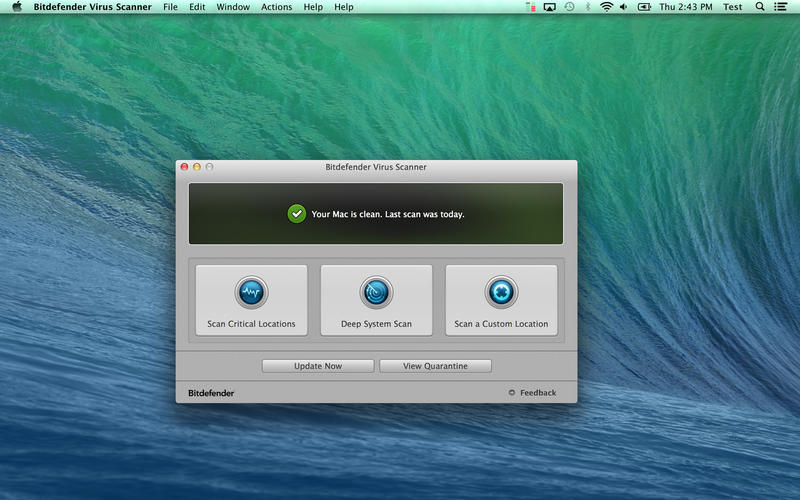Screen dimensions: 800x500
Task: Open the File menu
Action: (170, 7)
